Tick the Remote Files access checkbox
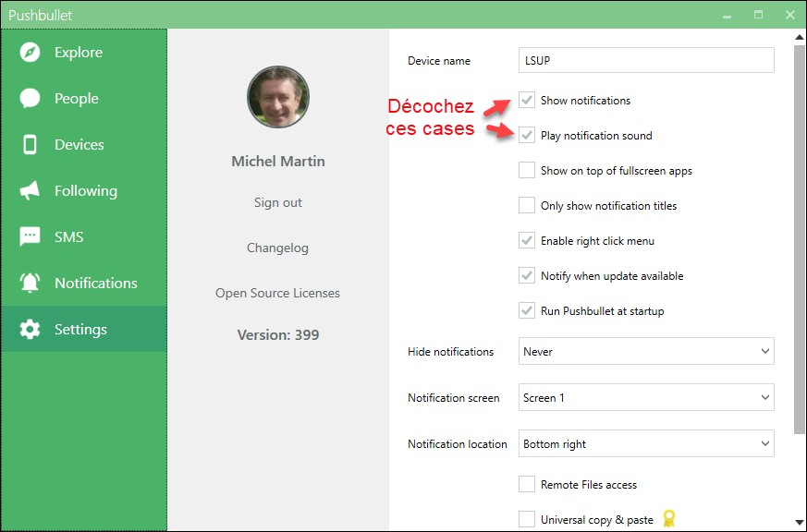 coord(527,485)
